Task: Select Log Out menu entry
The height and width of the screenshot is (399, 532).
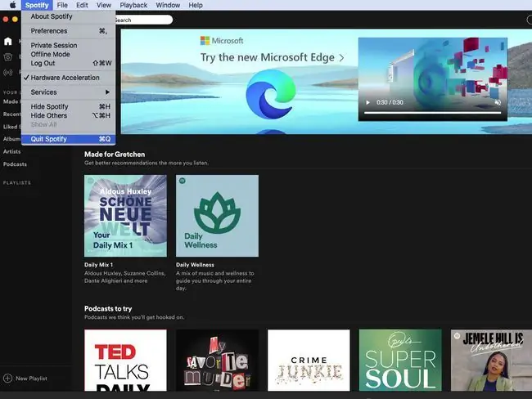Action: pos(68,63)
